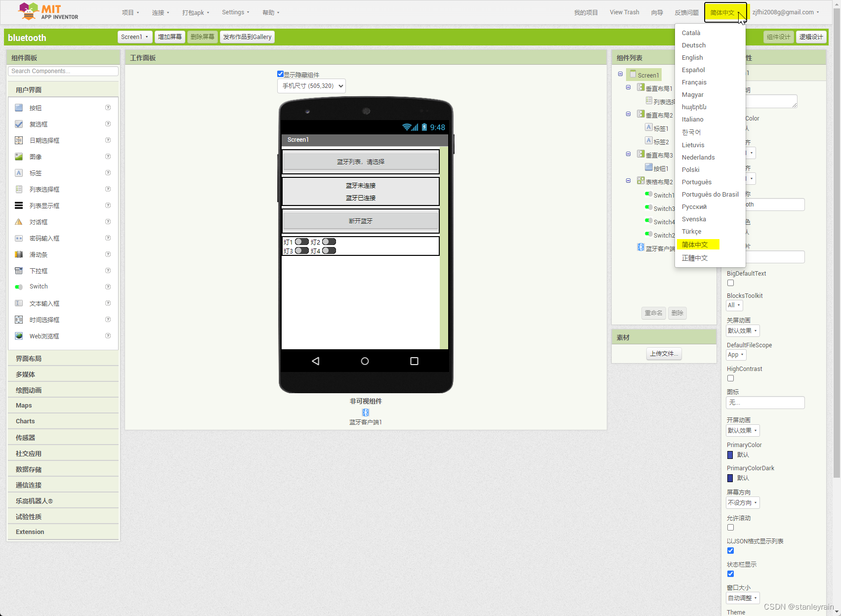This screenshot has height=616, width=841.
Task: Click the PrimaryColorDark swatch
Action: [x=730, y=478]
